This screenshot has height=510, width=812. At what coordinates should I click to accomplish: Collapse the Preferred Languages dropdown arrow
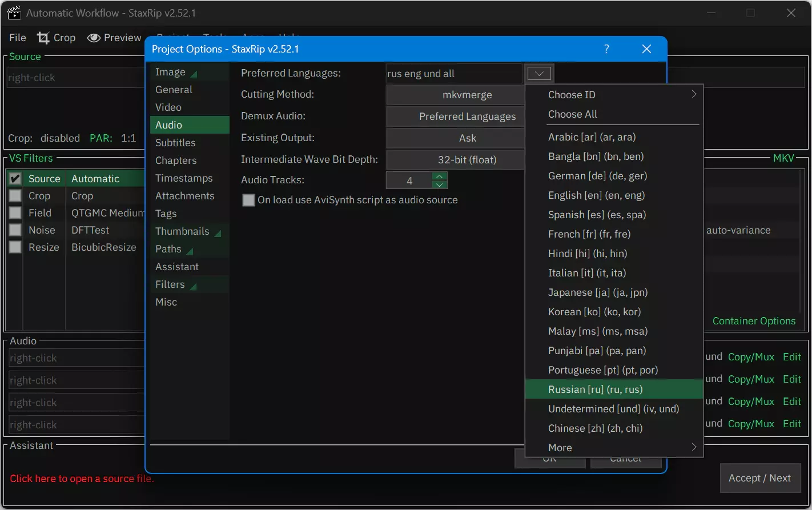(539, 74)
